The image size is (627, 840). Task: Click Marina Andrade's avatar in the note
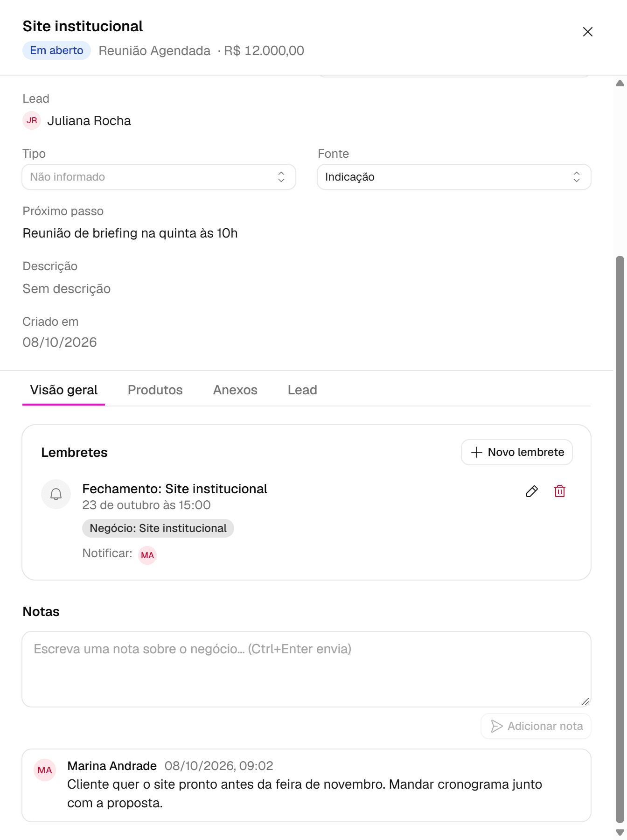(45, 770)
